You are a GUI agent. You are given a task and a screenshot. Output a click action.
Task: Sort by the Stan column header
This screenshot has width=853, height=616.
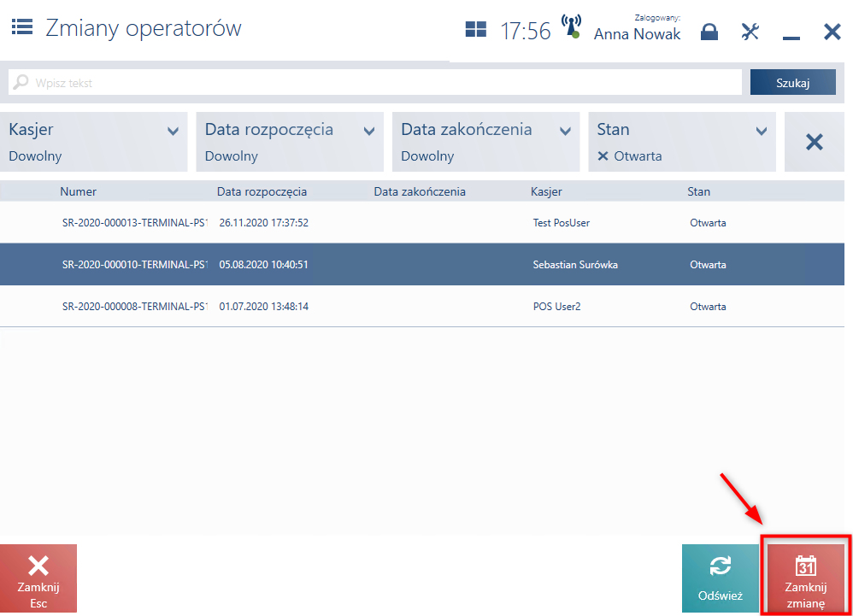pyautogui.click(x=698, y=191)
